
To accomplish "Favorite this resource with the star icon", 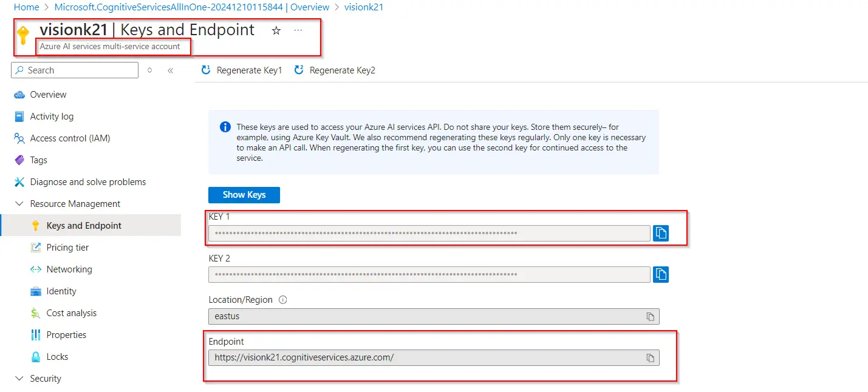I will click(276, 30).
